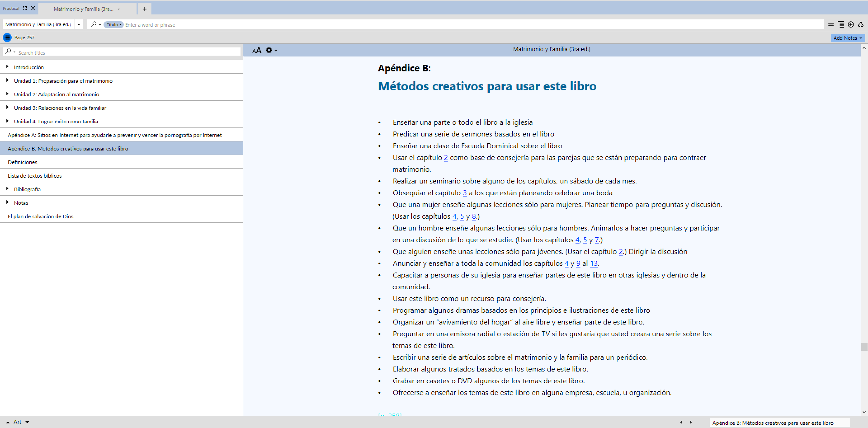
Task: Go to previous section with left arrow
Action: pyautogui.click(x=681, y=422)
